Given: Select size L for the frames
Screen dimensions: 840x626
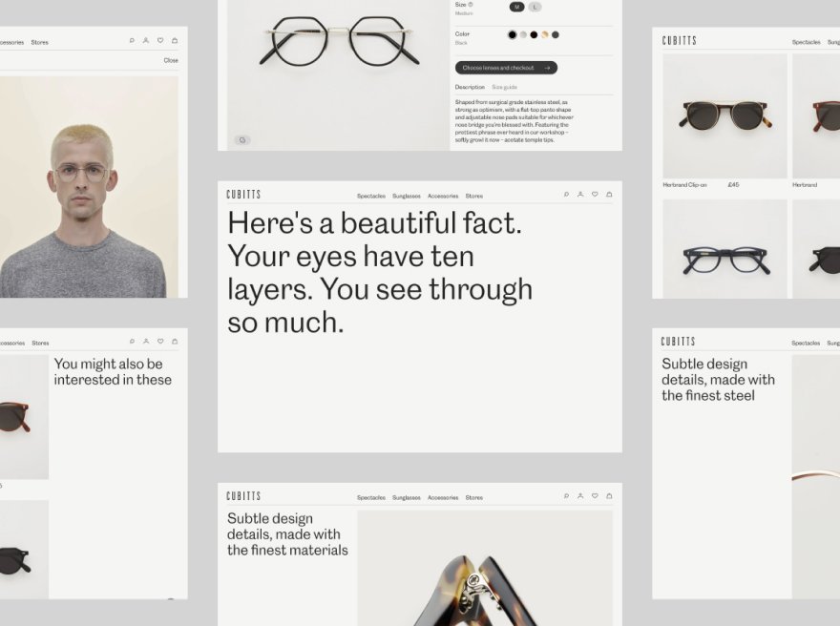Looking at the screenshot, I should click(x=535, y=7).
